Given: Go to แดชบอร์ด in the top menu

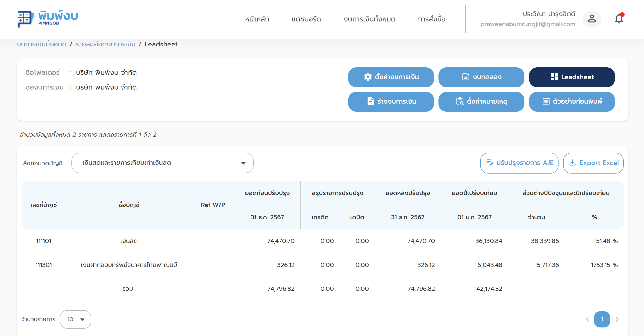Looking at the screenshot, I should tap(306, 19).
